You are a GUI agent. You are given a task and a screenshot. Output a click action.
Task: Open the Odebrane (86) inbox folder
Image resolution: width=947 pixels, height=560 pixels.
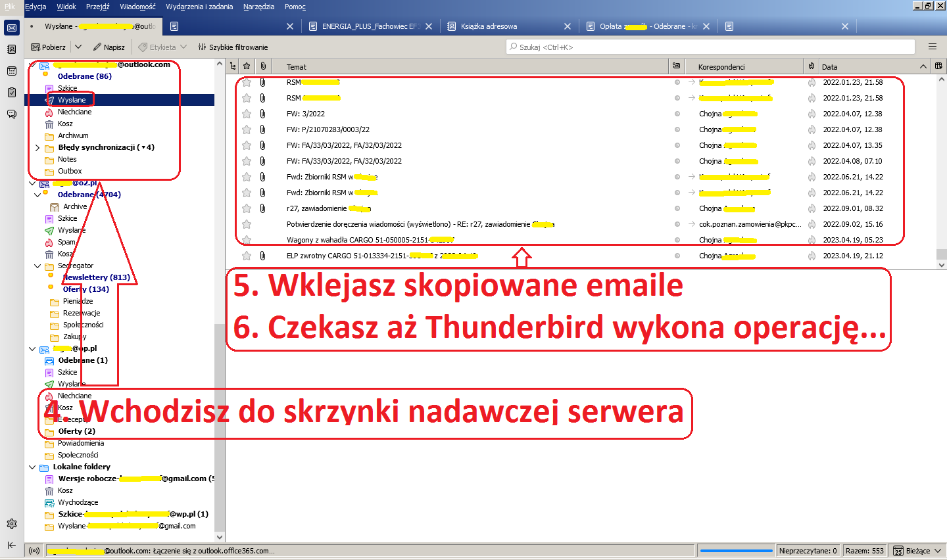pyautogui.click(x=85, y=76)
